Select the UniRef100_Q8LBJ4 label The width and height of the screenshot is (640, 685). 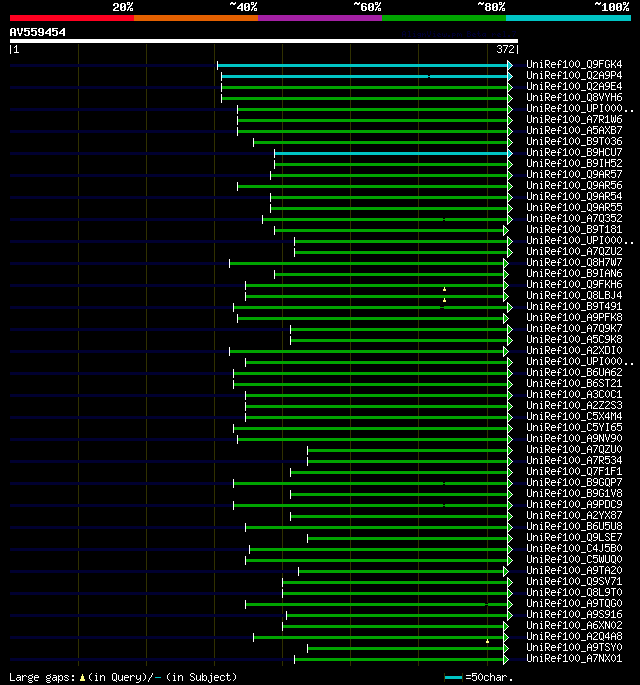[574, 296]
